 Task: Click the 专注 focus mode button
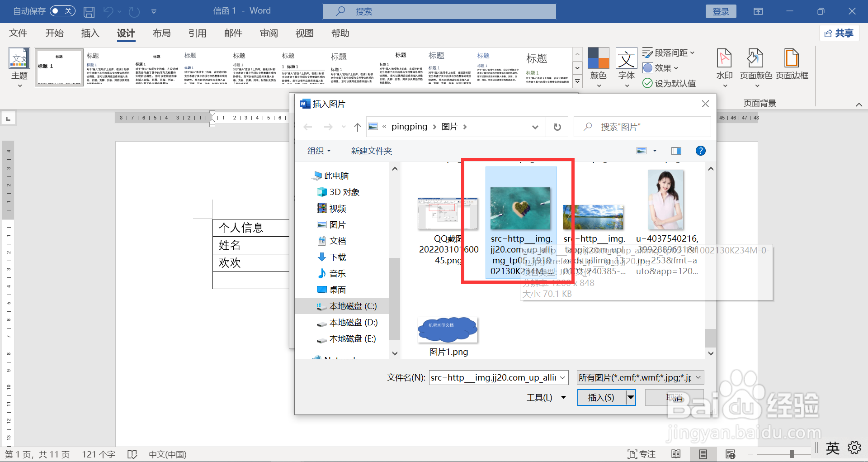pos(642,454)
